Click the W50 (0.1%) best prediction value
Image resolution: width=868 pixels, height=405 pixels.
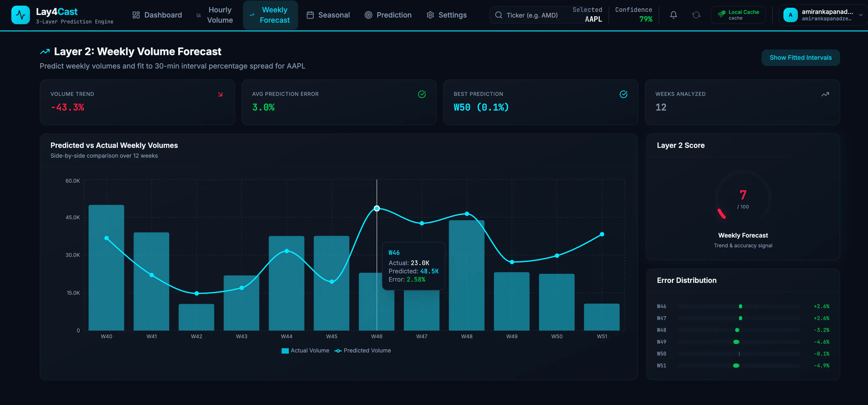coord(481,107)
